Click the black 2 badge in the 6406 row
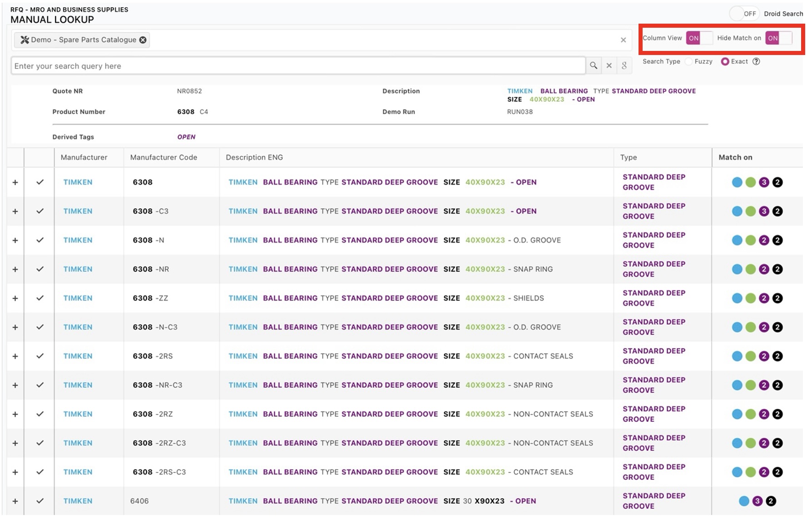The width and height of the screenshot is (812, 520). click(771, 501)
